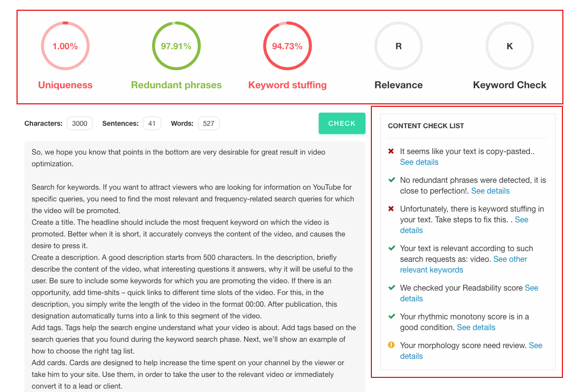
Task: Click the line 'Search for keywords.' in the text
Action: pyautogui.click(x=66, y=187)
